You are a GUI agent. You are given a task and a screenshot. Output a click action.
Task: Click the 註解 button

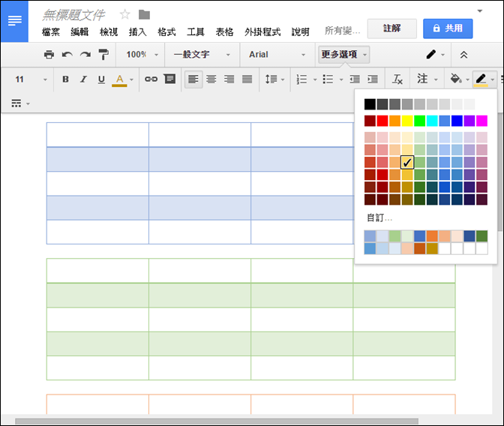(x=391, y=28)
